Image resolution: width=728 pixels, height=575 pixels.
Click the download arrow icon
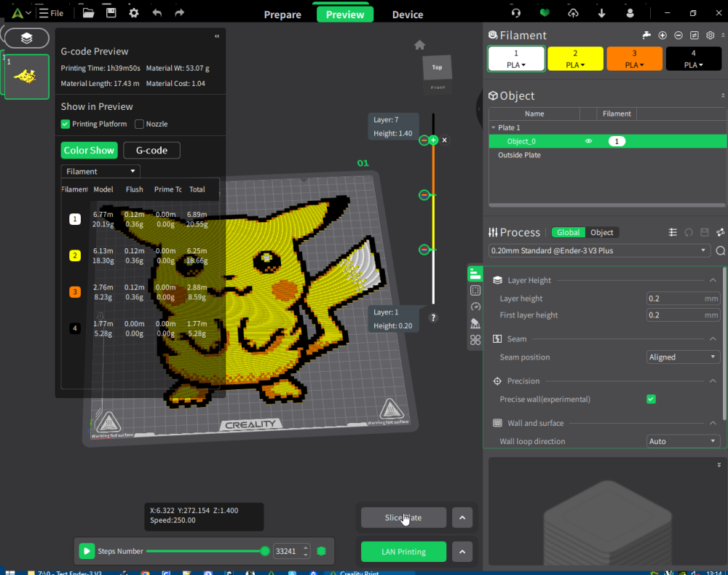point(602,13)
